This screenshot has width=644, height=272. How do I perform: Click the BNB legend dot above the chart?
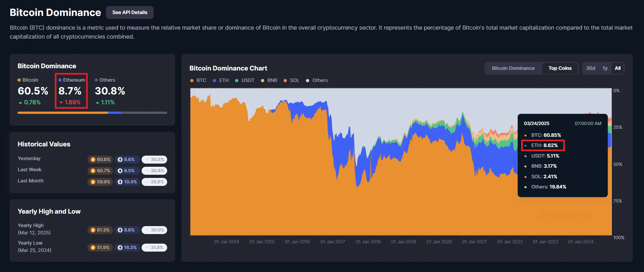[263, 80]
